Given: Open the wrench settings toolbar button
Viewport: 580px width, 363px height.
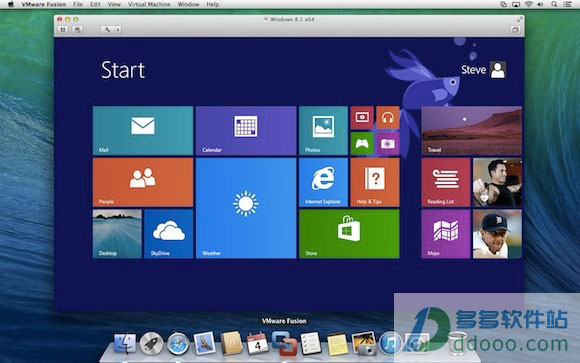Looking at the screenshot, I should tap(107, 30).
